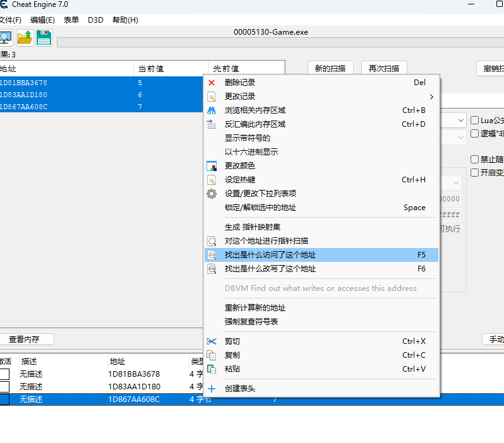The height and width of the screenshot is (443, 504).
Task: Open the 表单 menu
Action: (x=71, y=20)
